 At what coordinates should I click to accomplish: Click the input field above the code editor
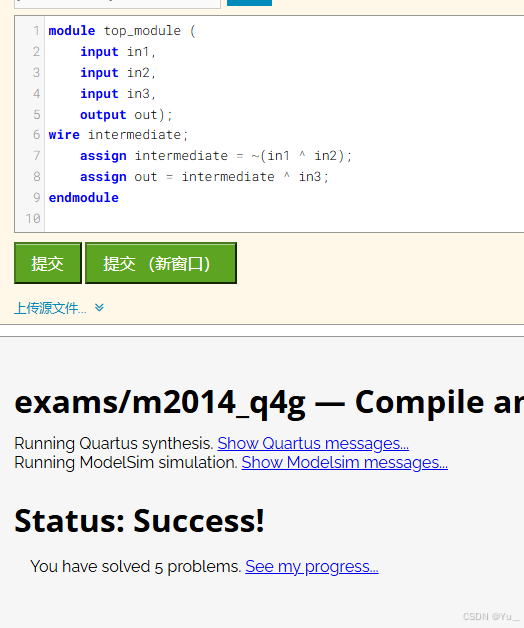click(117, 4)
